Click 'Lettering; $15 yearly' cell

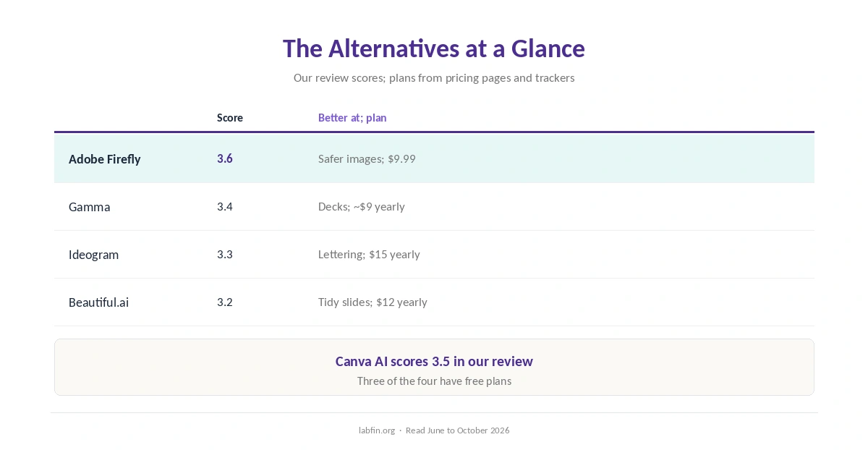pyautogui.click(x=369, y=255)
